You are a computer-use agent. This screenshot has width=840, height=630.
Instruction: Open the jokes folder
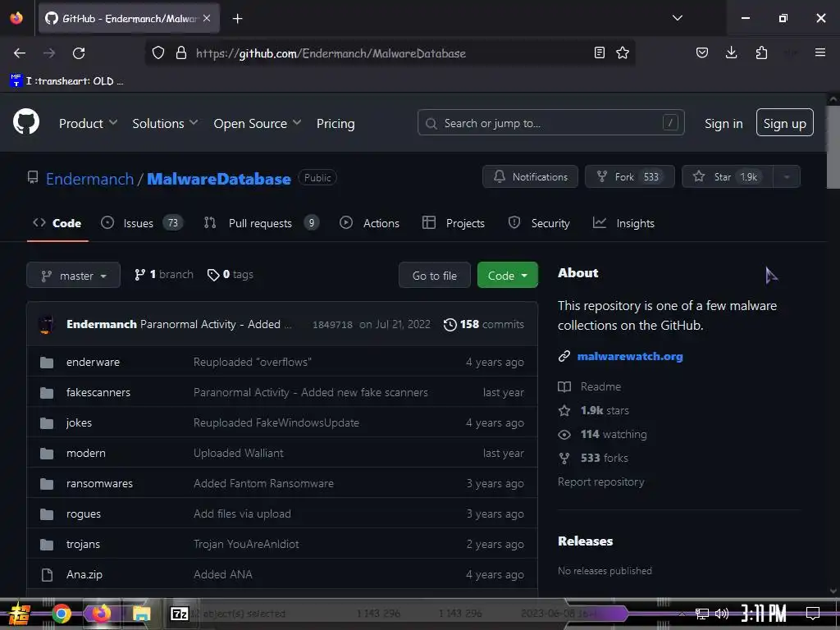pyautogui.click(x=79, y=422)
